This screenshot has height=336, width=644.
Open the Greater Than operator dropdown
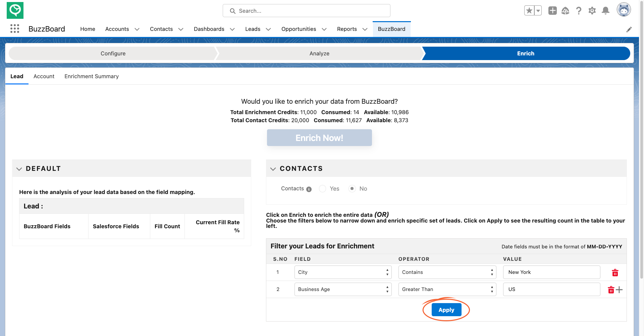coord(447,289)
